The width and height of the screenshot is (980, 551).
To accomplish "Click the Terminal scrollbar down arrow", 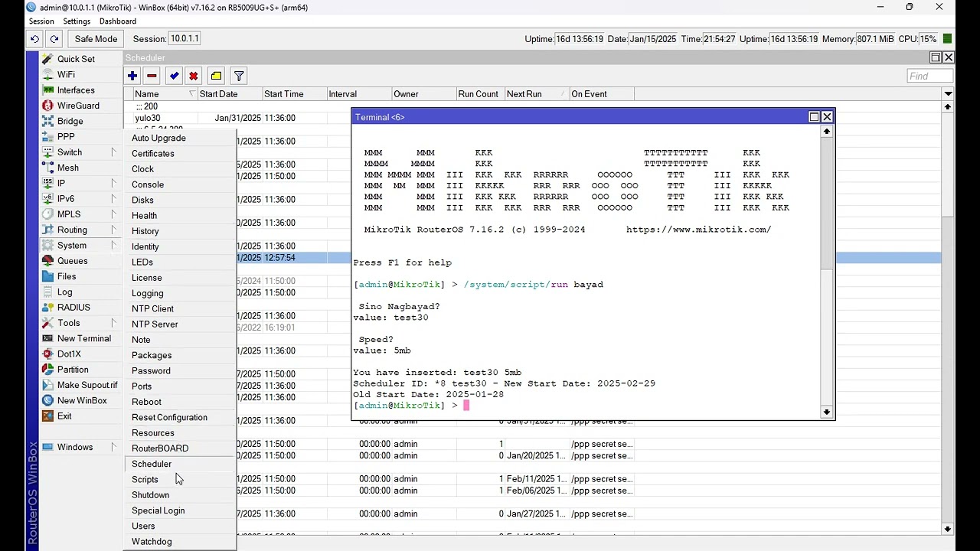I will 827,412.
